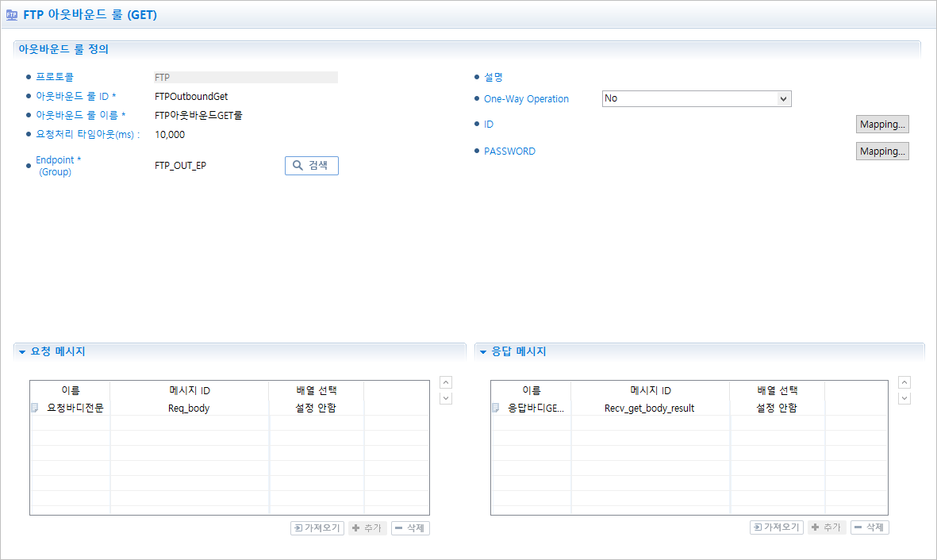
Task: Click the Mapping button for ID
Action: pos(881,124)
